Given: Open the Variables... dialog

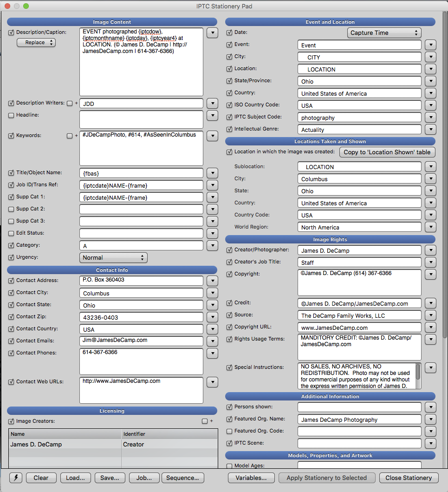Looking at the screenshot, I should tap(251, 478).
